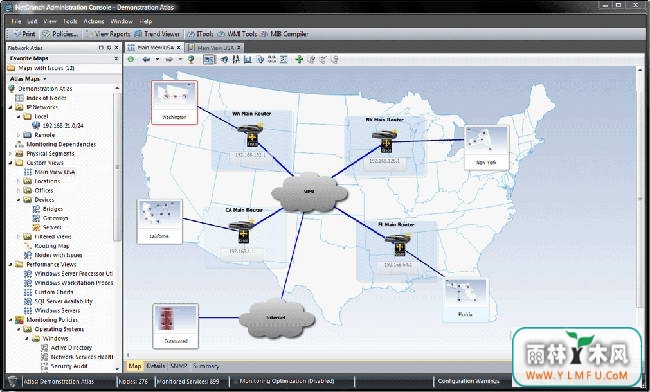Switch to the second Main View USA tab
The image size is (650, 392).
[215, 48]
